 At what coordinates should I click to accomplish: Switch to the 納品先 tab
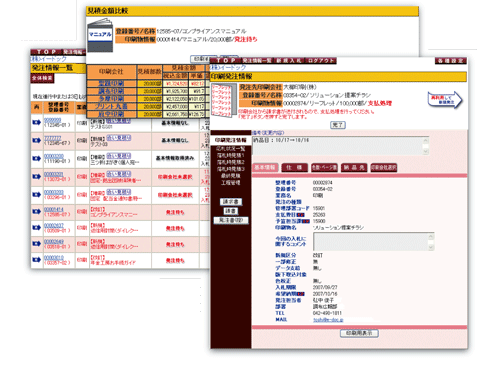pos(354,167)
